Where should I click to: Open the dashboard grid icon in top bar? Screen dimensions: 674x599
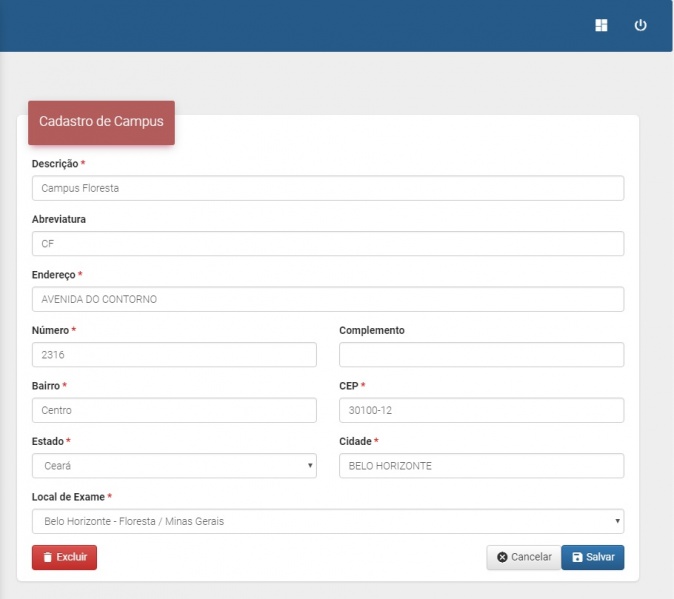pos(601,25)
